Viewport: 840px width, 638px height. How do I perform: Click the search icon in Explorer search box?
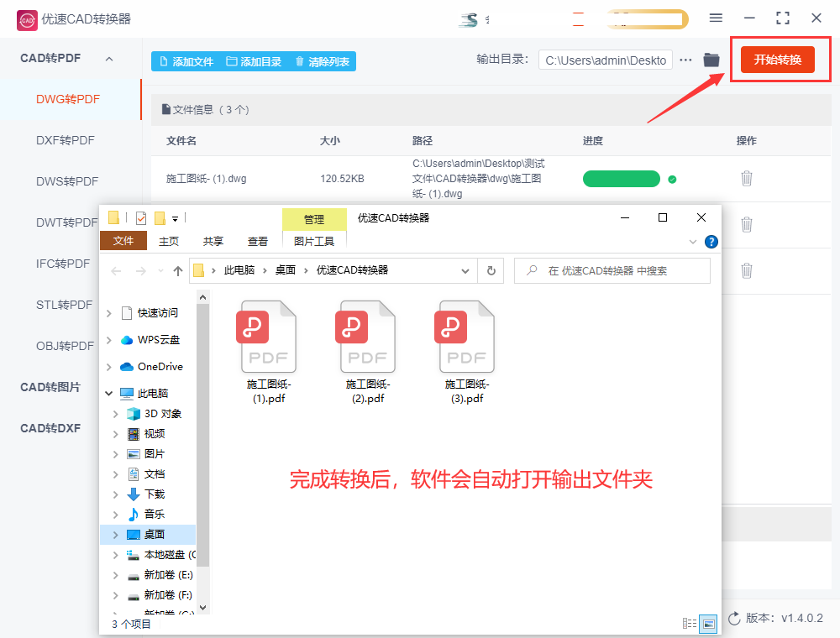click(x=532, y=271)
